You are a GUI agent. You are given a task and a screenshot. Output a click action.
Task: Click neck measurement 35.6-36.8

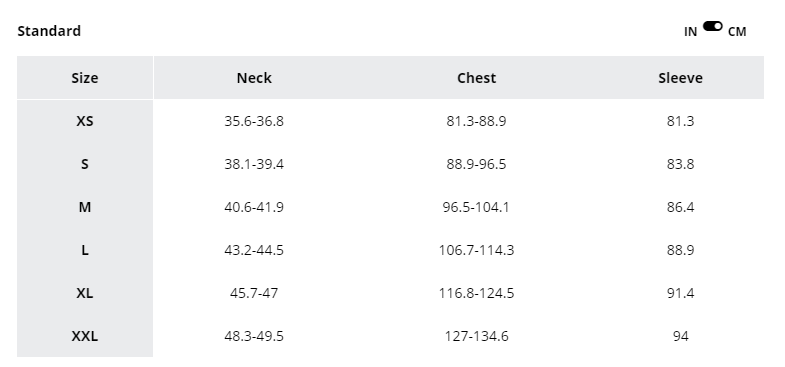tap(254, 121)
